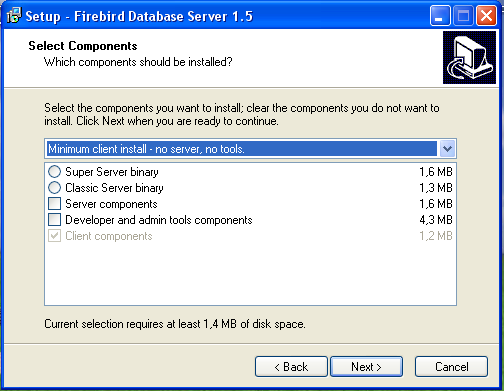
Task: Click the 'Developer and admin tools components' label
Action: [x=159, y=220]
